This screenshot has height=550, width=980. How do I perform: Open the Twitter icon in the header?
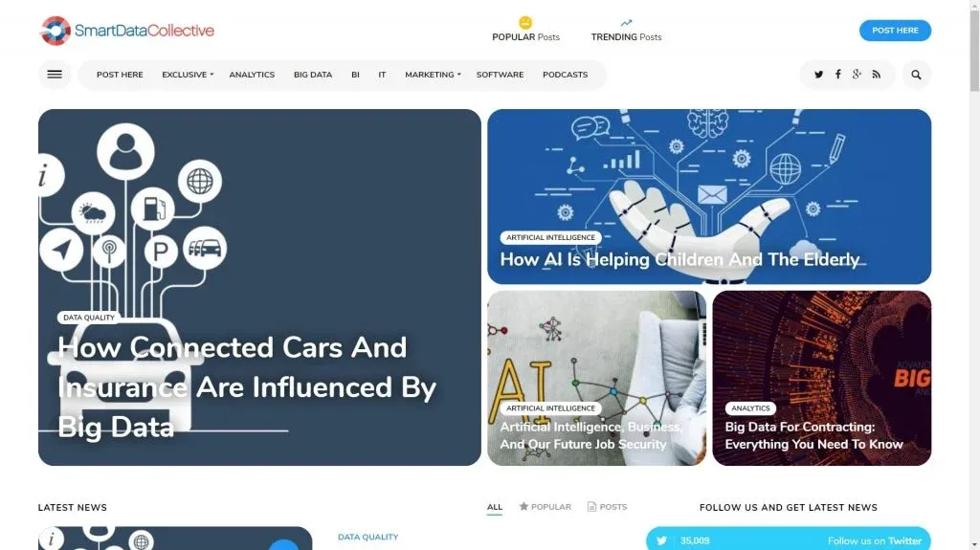click(x=818, y=75)
